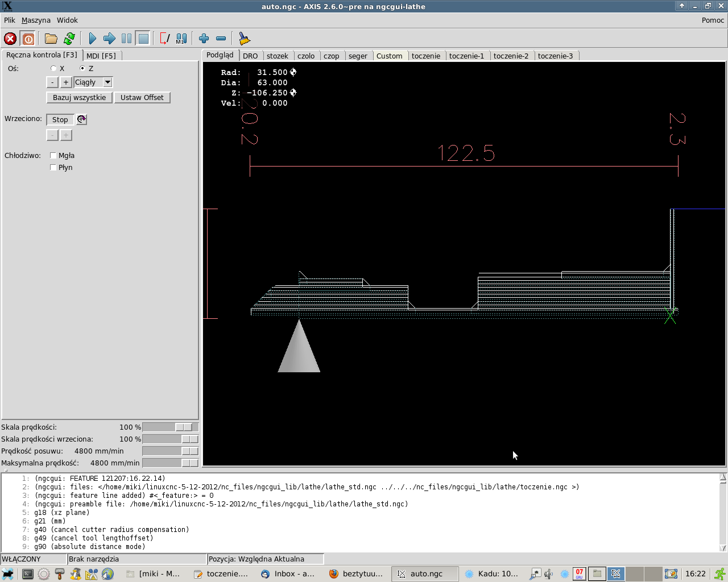The width and height of the screenshot is (728, 582).
Task: Click spindle speed override slider
Action: (171, 439)
